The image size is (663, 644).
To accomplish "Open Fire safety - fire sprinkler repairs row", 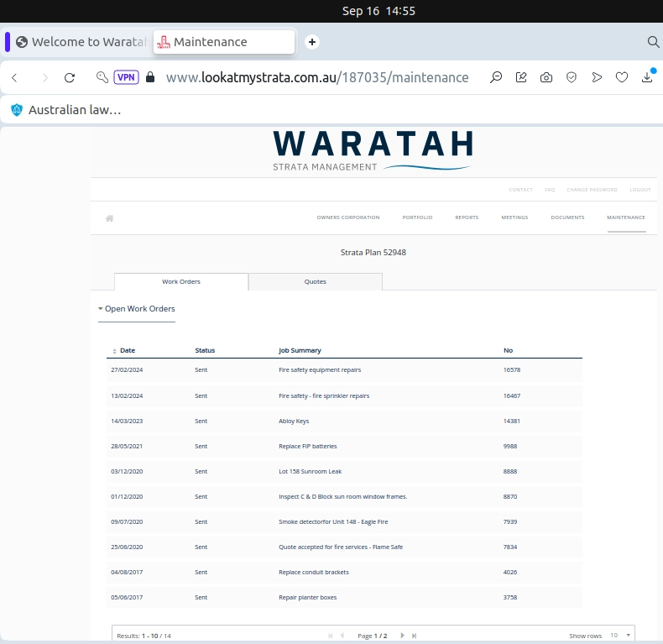I will pyautogui.click(x=344, y=396).
